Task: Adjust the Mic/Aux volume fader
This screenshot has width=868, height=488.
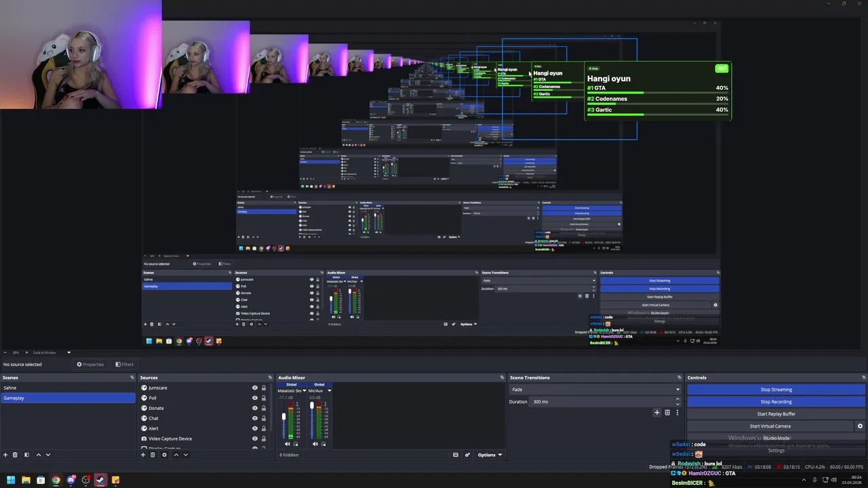Action: click(312, 406)
